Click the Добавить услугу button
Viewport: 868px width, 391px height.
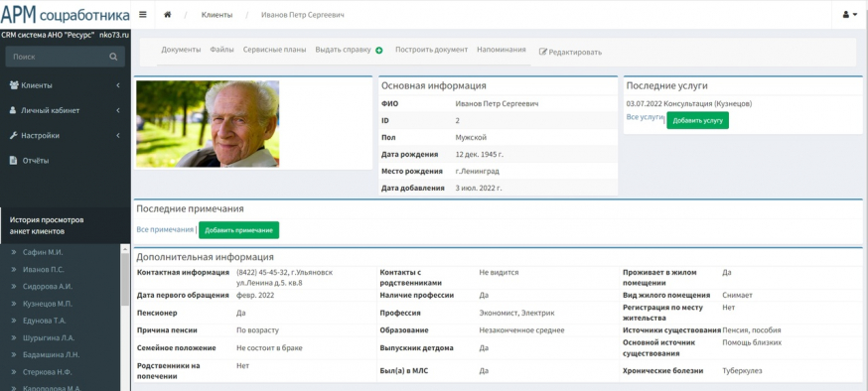(697, 120)
